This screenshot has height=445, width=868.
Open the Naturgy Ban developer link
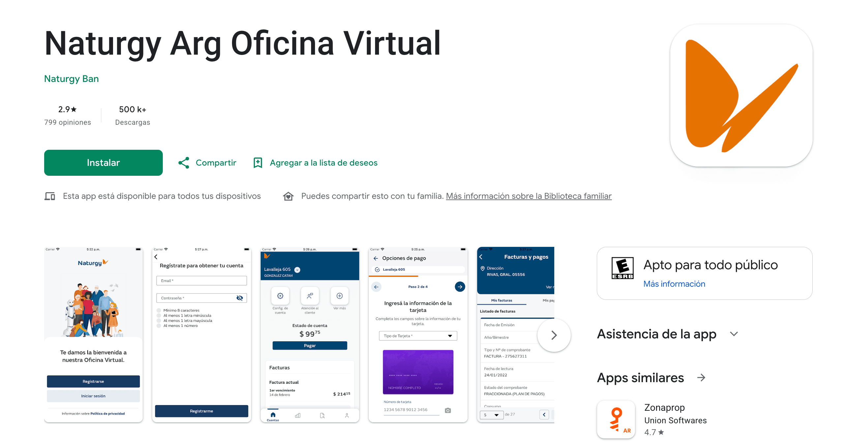click(72, 79)
